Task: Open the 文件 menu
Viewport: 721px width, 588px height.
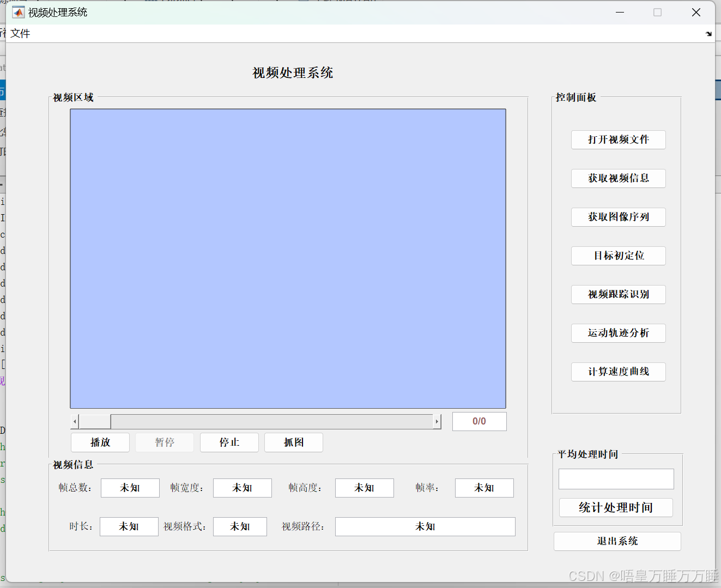Action: [20, 34]
